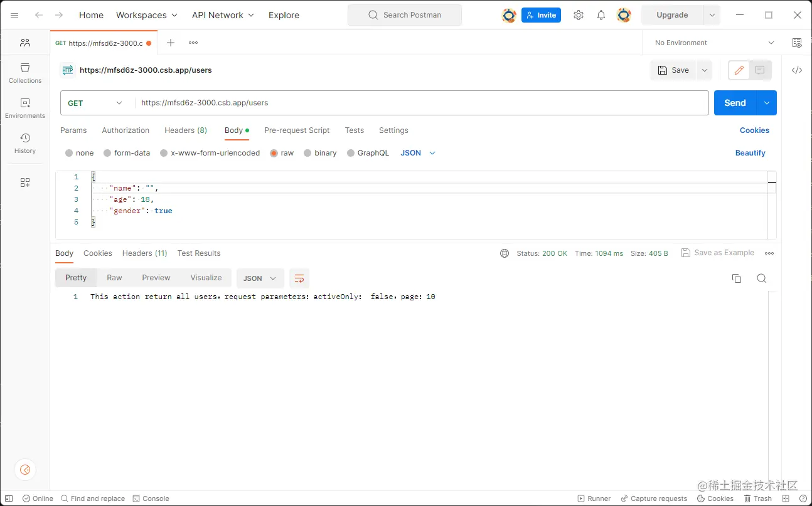
Task: Switch response view to Raw
Action: tap(114, 278)
